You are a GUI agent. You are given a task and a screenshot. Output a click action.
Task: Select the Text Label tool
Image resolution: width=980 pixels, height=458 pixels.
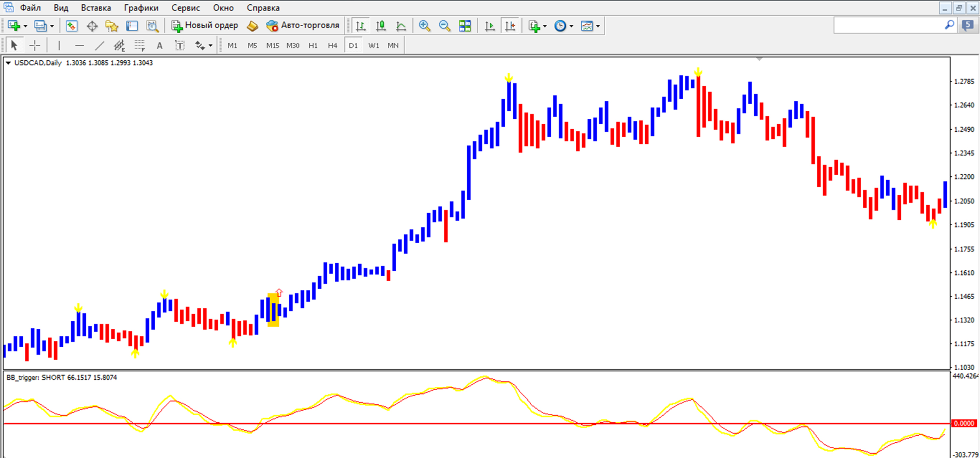click(x=180, y=45)
